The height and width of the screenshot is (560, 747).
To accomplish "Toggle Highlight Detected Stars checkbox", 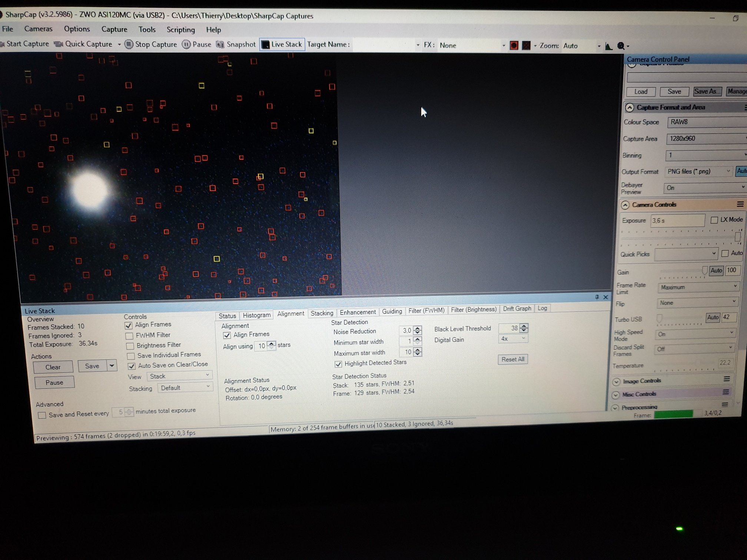I will [338, 364].
